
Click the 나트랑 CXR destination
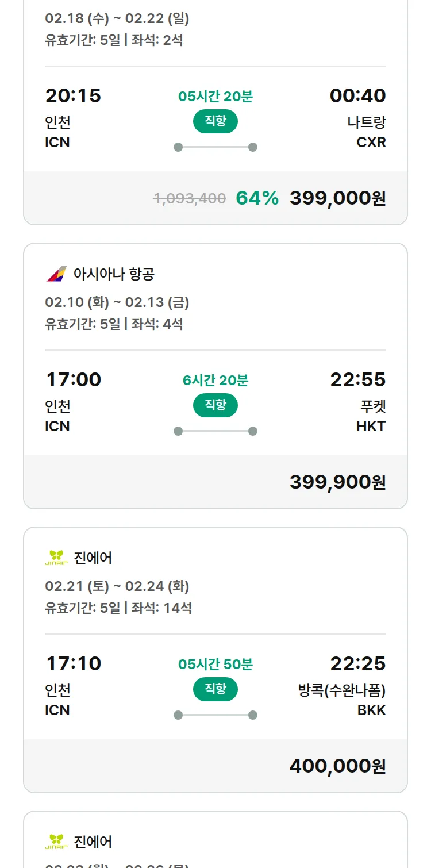click(x=366, y=131)
